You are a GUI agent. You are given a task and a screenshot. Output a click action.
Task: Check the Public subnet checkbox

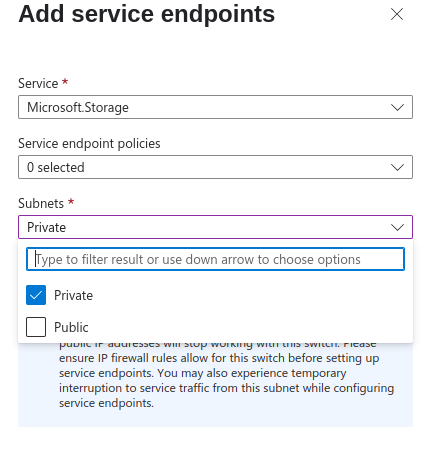(x=36, y=327)
